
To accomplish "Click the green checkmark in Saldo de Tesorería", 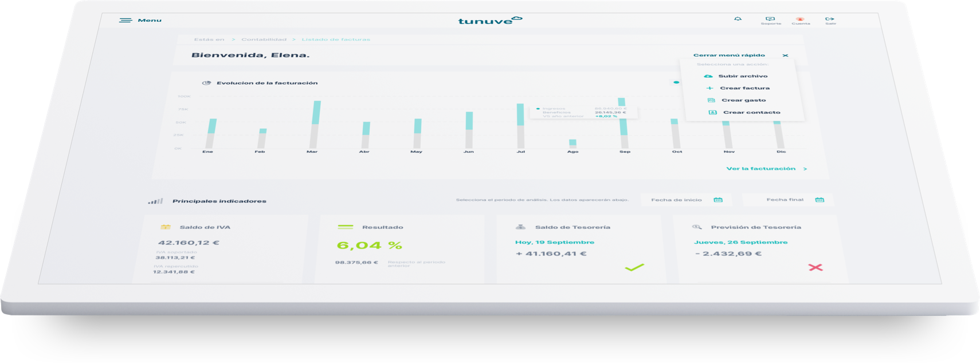I will 634,267.
